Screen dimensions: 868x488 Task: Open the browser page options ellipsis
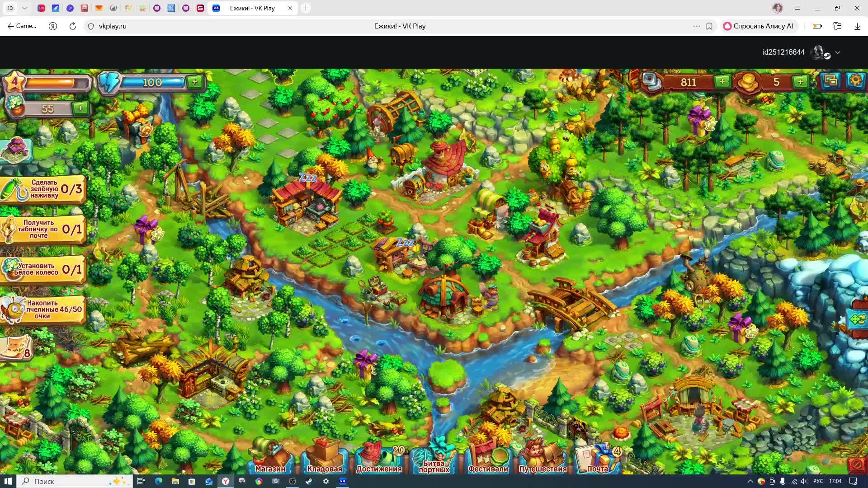click(696, 26)
